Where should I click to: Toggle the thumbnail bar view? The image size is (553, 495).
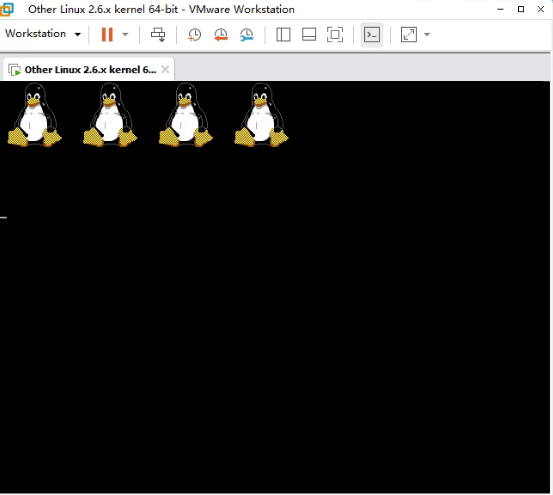[309, 35]
